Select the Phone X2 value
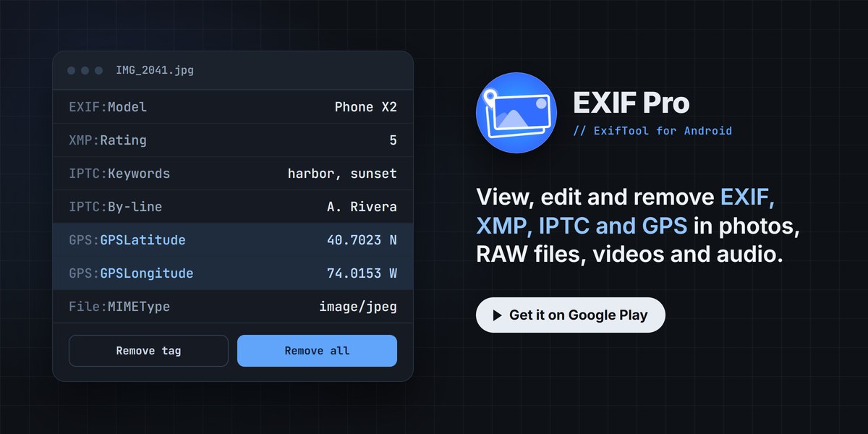The height and width of the screenshot is (434, 868). pyautogui.click(x=365, y=107)
